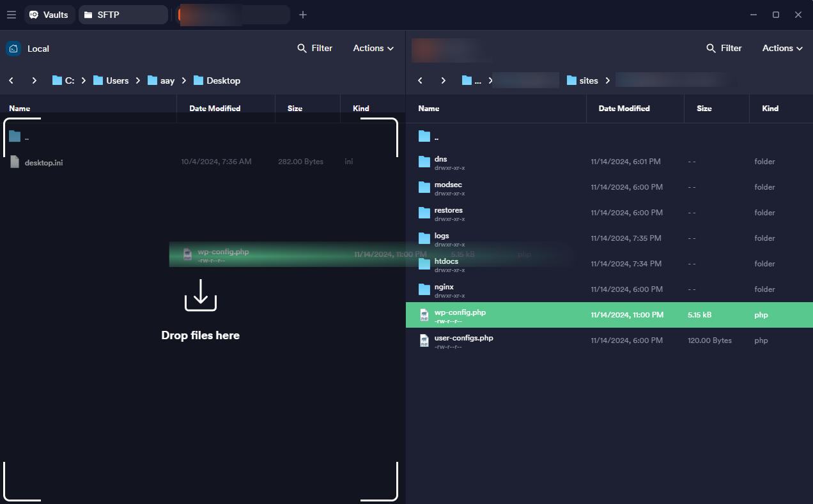
Task: Open the local Filter search
Action: point(314,48)
